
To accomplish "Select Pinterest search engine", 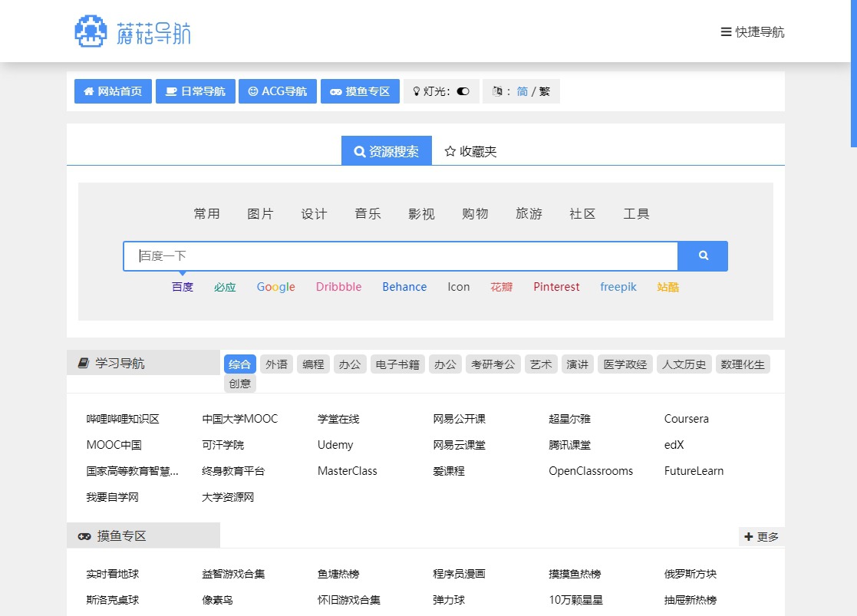I will (556, 287).
